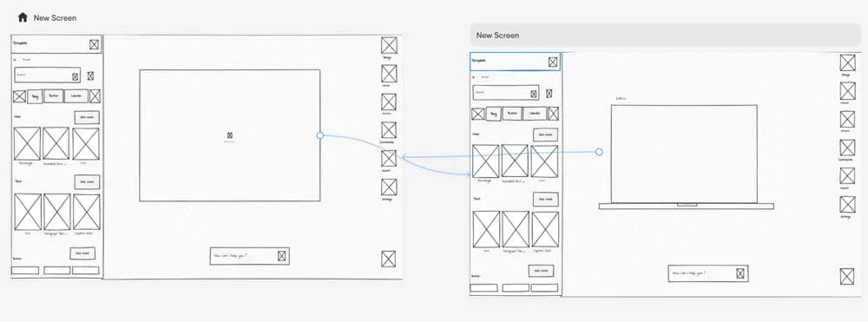The width and height of the screenshot is (868, 322).
Task: Select the laptop mockup in the right wireframe
Action: (x=686, y=156)
